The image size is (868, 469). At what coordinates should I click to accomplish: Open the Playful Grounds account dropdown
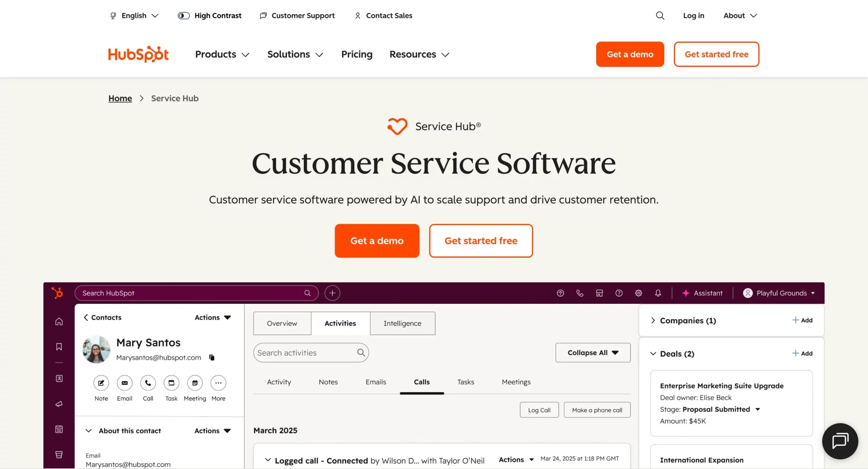(778, 293)
